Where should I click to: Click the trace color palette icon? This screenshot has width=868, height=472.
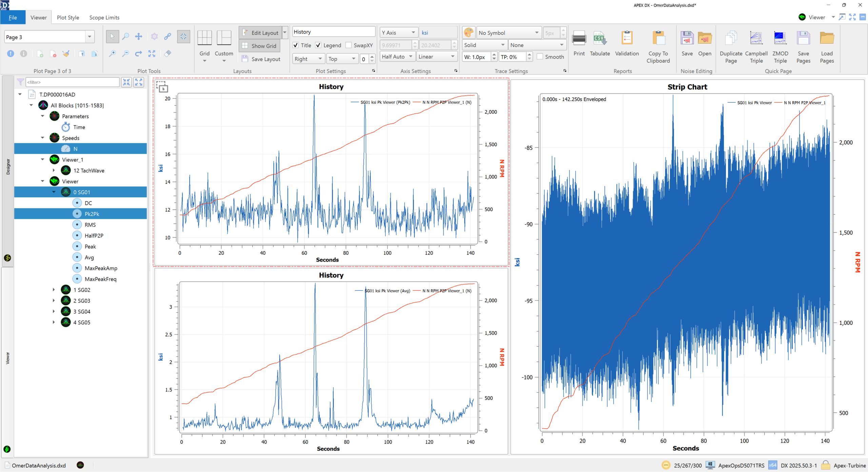click(x=469, y=33)
